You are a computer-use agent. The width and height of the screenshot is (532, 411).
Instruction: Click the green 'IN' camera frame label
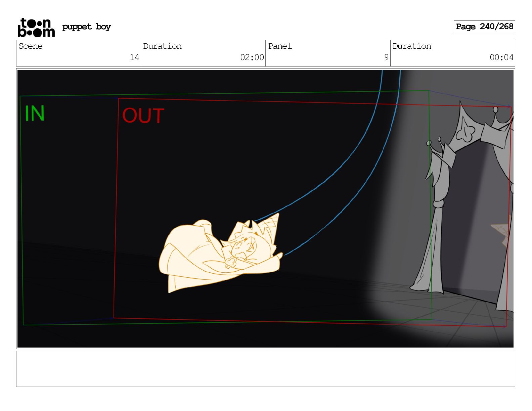point(35,113)
